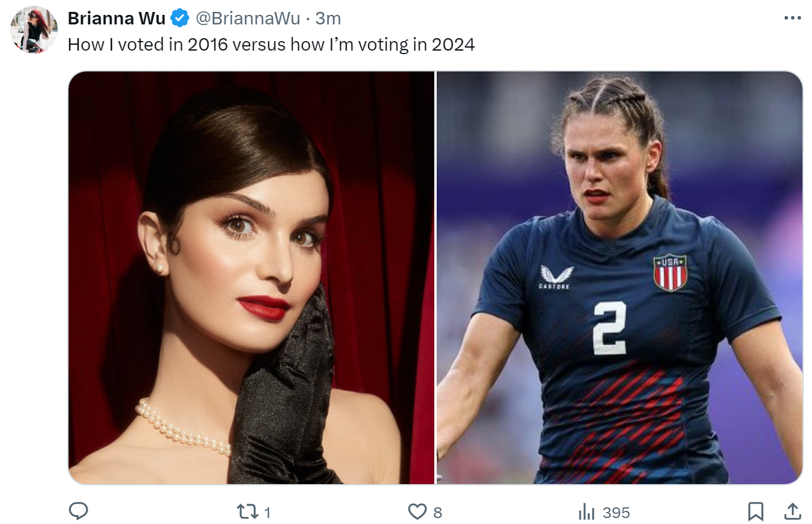
Task: Click the like count of 8
Action: coord(438,512)
